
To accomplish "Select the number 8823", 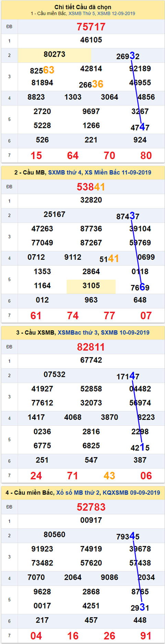I will pos(36,97).
